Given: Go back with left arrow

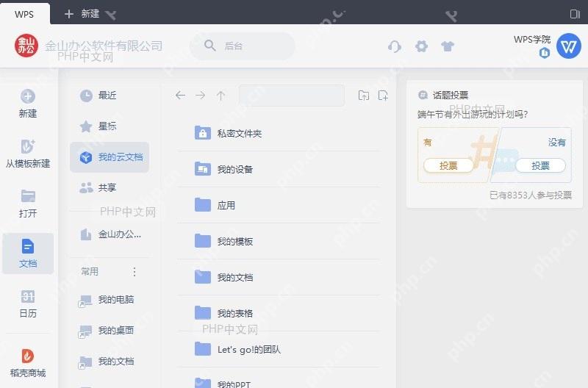Looking at the screenshot, I should point(180,96).
